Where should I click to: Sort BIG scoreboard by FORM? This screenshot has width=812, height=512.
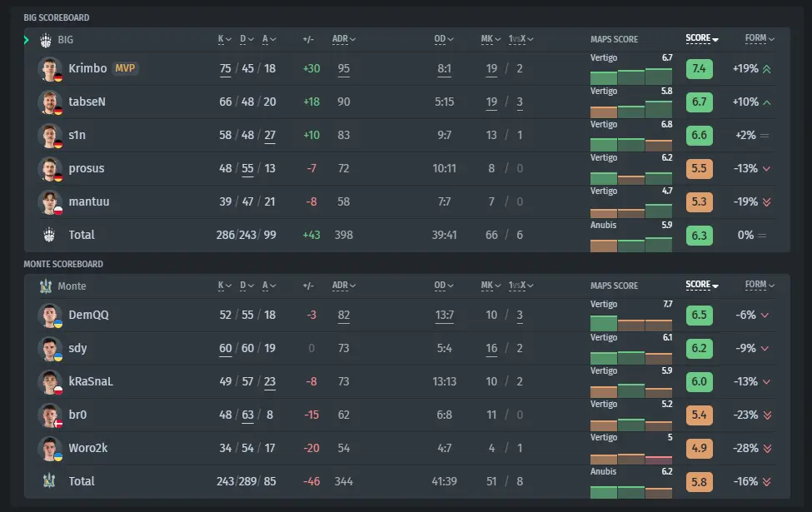(760, 38)
